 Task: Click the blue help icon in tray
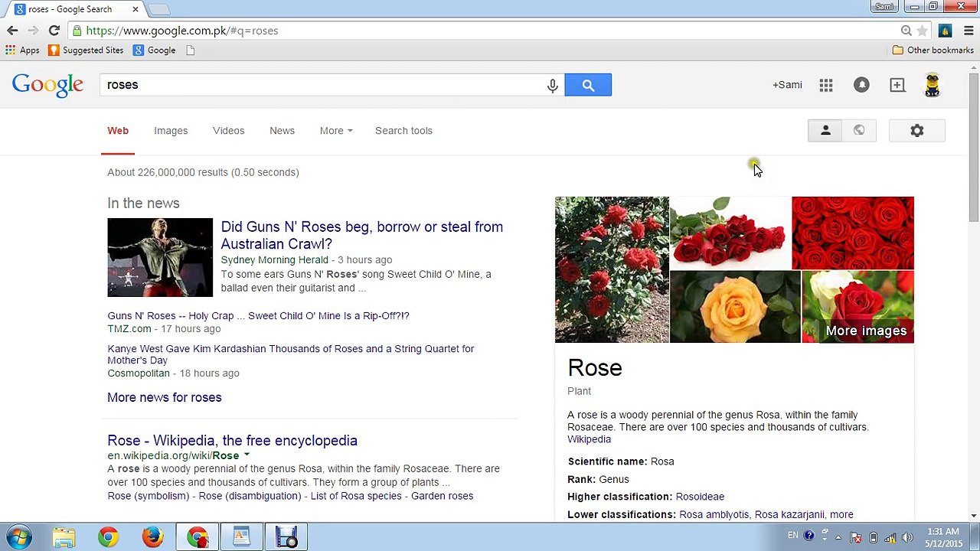tap(809, 536)
